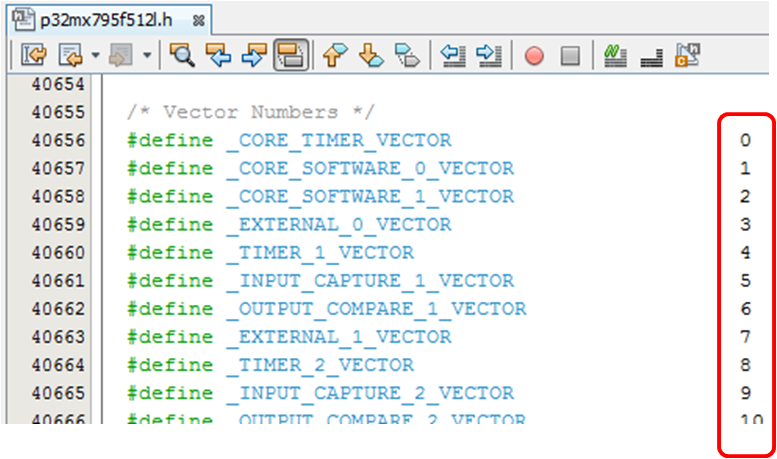This screenshot has width=777, height=459.
Task: Click _CORE_SOFTWARE_0_VECTOR define
Action: coord(370,169)
